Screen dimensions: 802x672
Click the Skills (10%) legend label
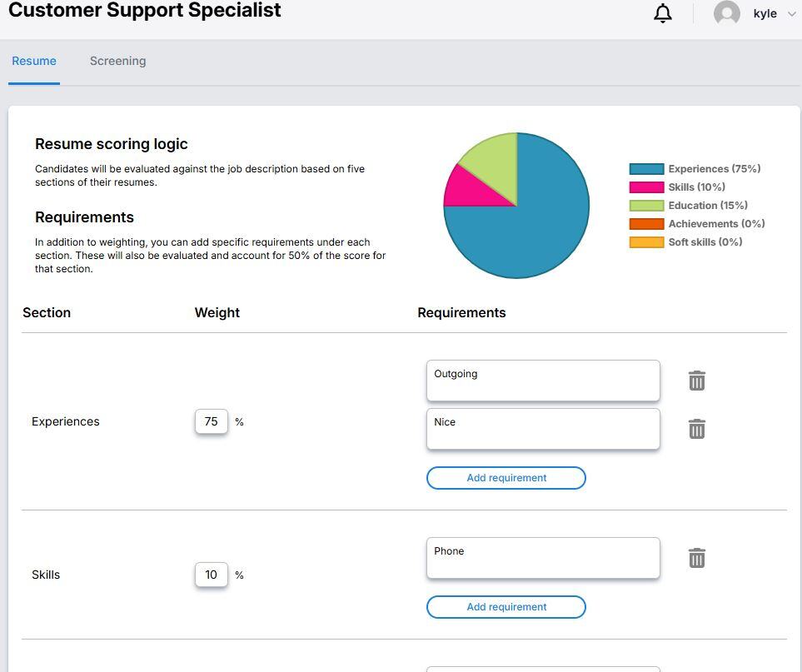(x=696, y=187)
